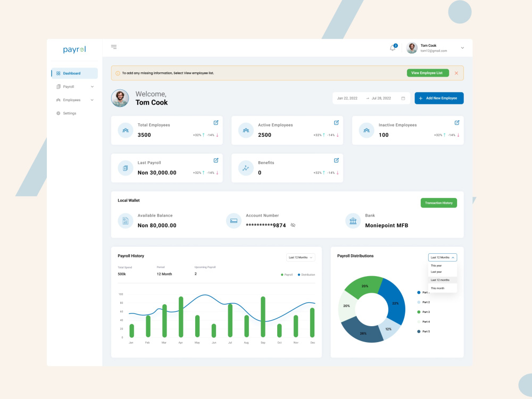Click the Bank building icon
Image resolution: width=532 pixels, height=399 pixels.
[x=353, y=221]
